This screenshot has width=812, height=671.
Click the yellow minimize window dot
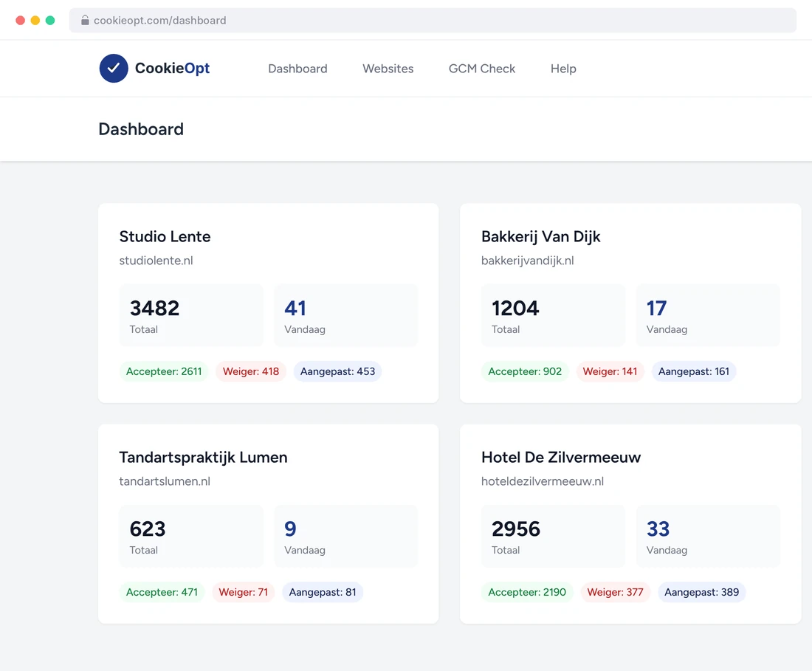click(35, 20)
